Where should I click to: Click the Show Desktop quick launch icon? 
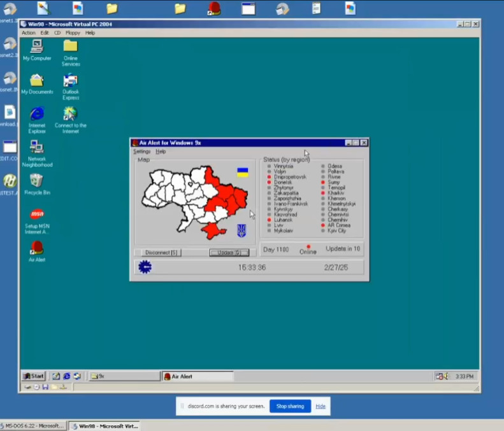56,376
